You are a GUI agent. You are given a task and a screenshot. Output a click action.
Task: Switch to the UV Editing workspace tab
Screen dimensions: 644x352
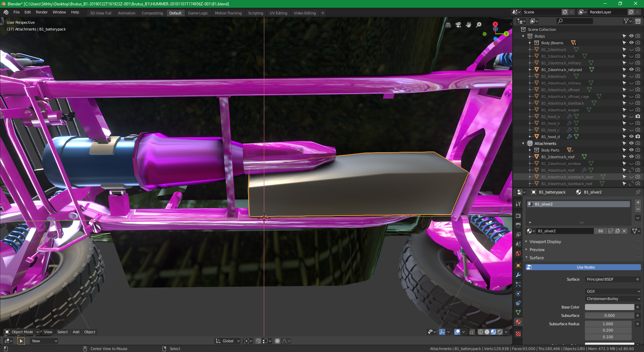coord(278,13)
